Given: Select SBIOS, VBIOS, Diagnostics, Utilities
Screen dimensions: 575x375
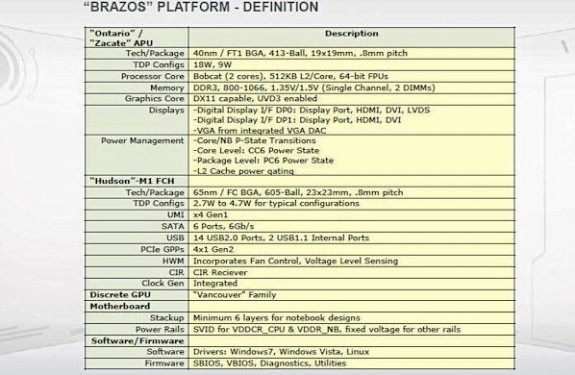Looking at the screenshot, I should point(270,363).
